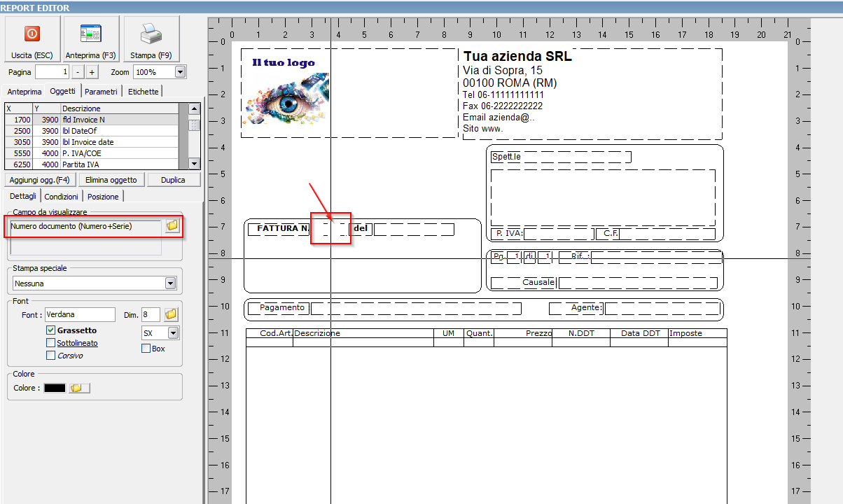843x504 pixels.
Task: Click the 'Descrizione' column header in objects list
Action: [120, 108]
